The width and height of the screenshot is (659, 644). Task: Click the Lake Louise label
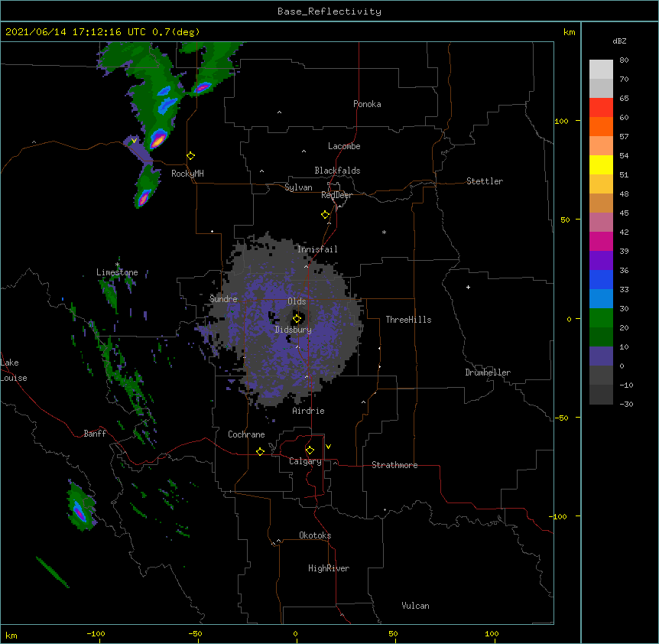point(14,370)
